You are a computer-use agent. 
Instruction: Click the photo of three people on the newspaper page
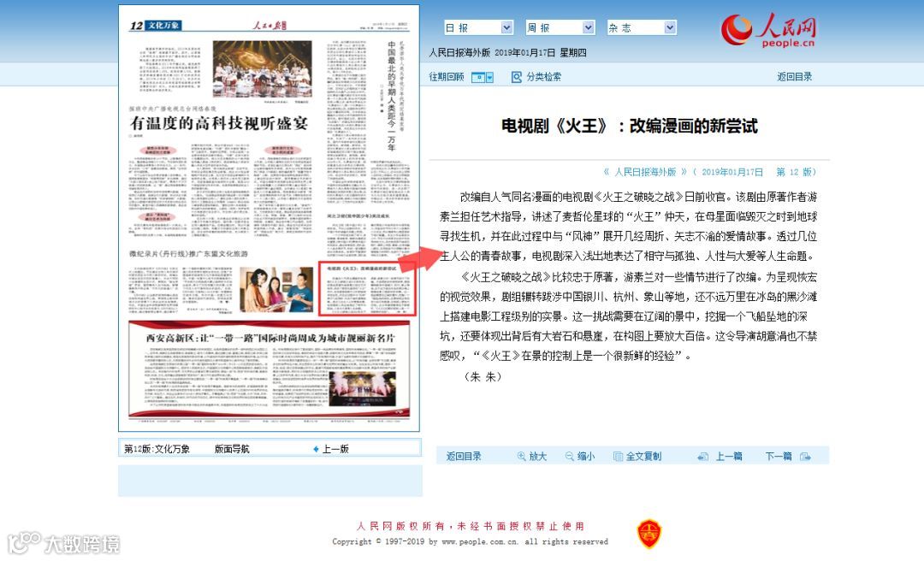275,289
